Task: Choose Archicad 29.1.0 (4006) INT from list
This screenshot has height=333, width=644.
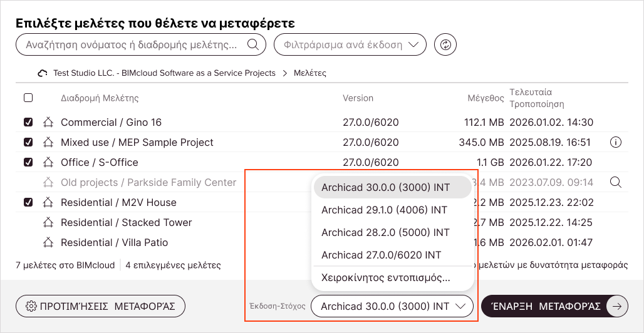Action: point(392,210)
